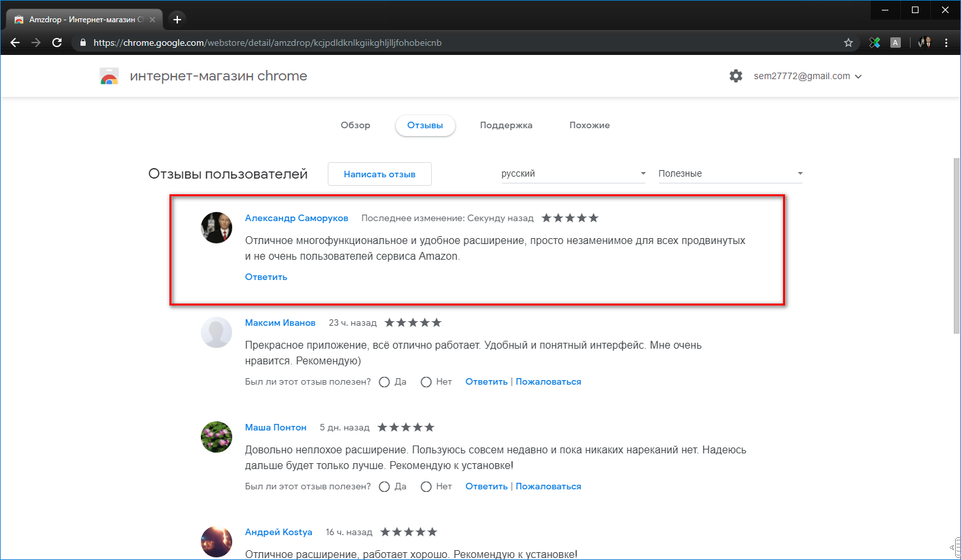Switch to the Похожие tab
Screen dimensions: 961x560
(x=589, y=125)
